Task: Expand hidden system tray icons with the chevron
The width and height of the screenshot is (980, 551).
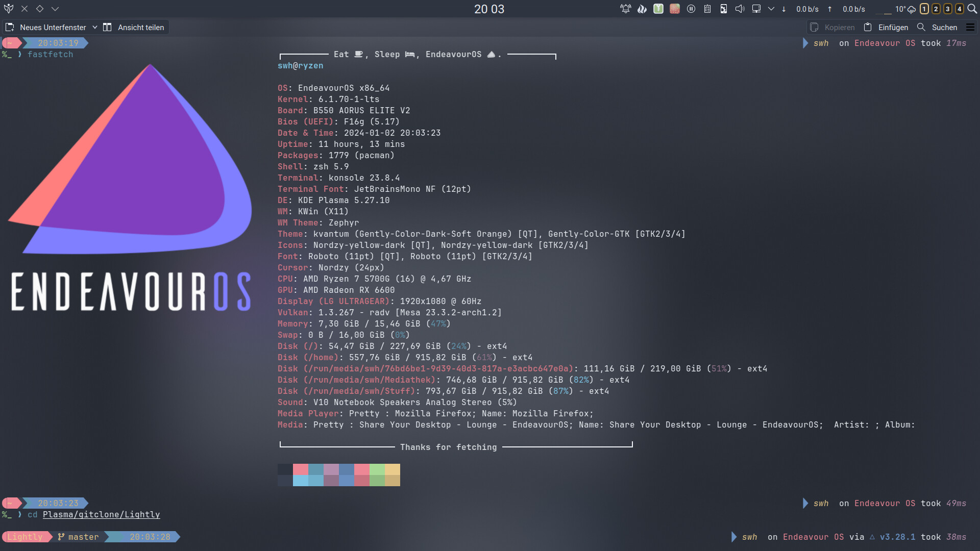Action: 771,9
